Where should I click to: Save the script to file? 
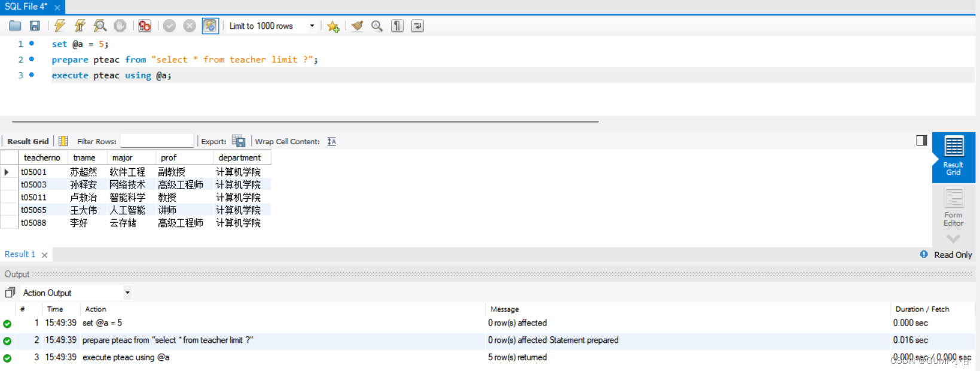[35, 26]
